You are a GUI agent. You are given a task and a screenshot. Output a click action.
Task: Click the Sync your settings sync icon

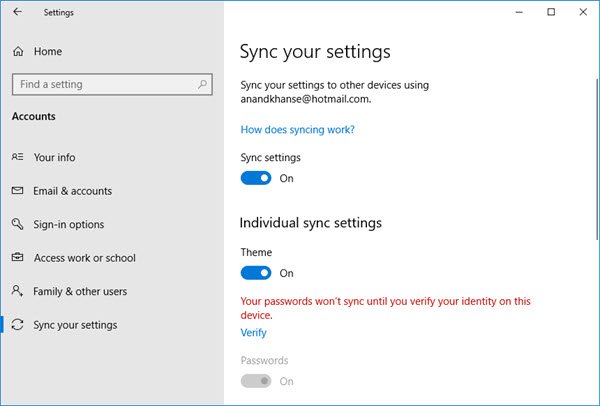[x=18, y=325]
